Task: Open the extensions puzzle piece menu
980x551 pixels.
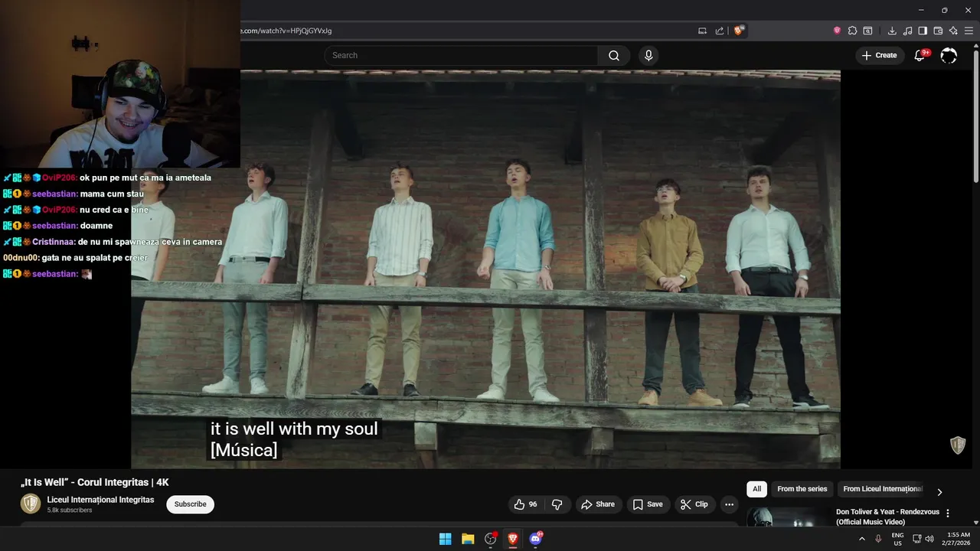Action: tap(852, 31)
